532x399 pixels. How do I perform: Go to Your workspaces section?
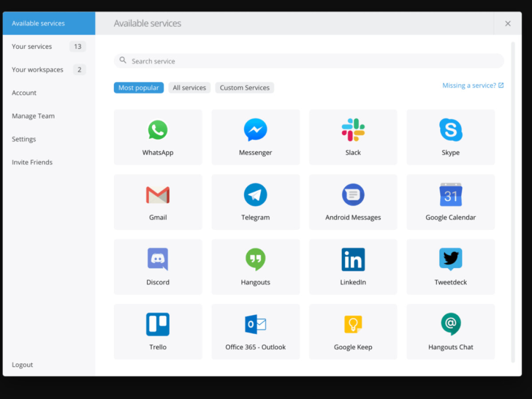(38, 70)
